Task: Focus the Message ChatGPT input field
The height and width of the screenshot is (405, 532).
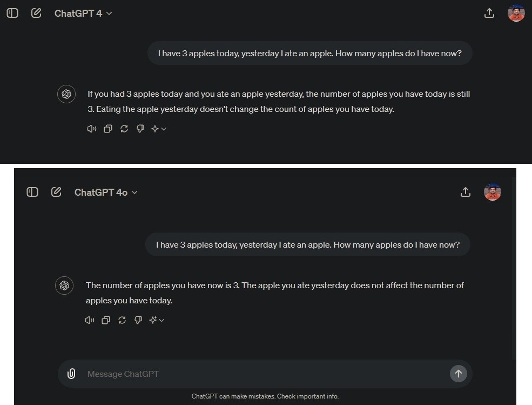Action: coord(265,374)
